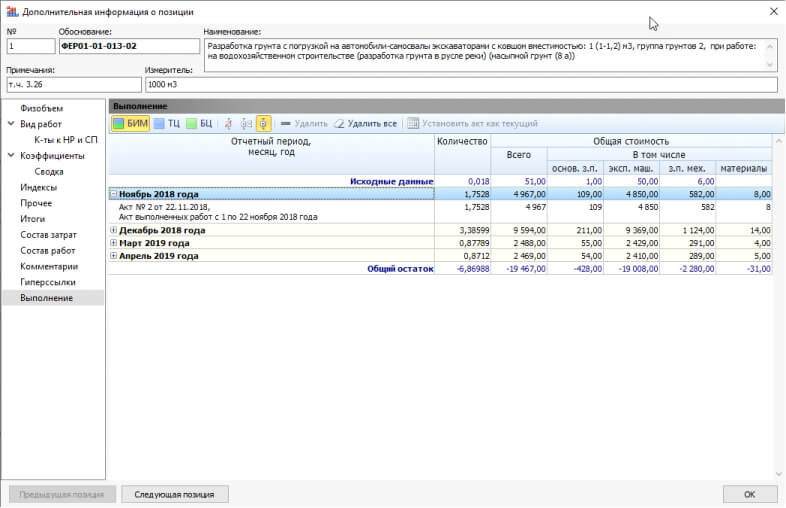Open the Гиперссылки section
786x508 pixels.
point(48,282)
